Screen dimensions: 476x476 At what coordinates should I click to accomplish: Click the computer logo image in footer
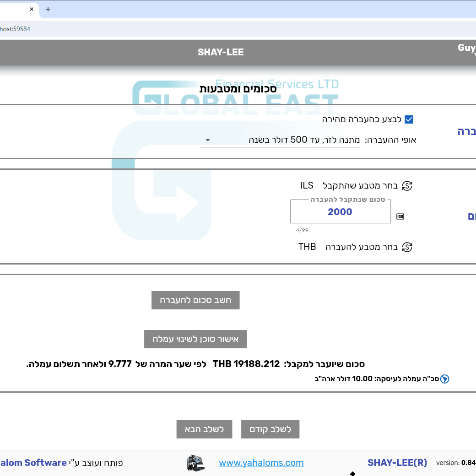(x=196, y=463)
